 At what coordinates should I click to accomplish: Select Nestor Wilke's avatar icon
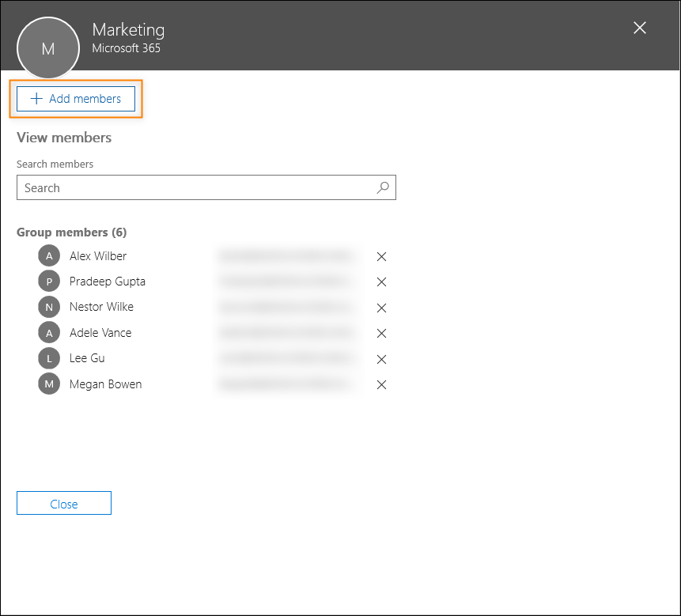[48, 307]
